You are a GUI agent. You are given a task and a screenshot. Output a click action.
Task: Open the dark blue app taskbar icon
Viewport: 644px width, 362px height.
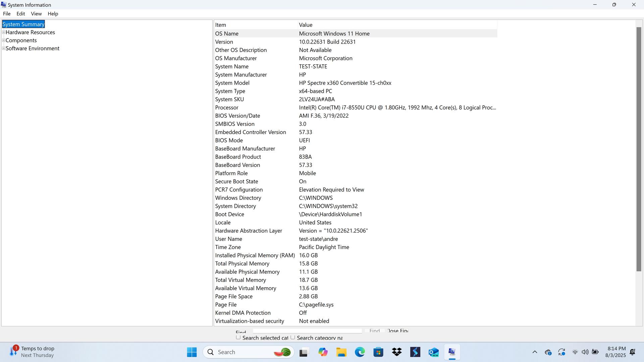coord(415,352)
